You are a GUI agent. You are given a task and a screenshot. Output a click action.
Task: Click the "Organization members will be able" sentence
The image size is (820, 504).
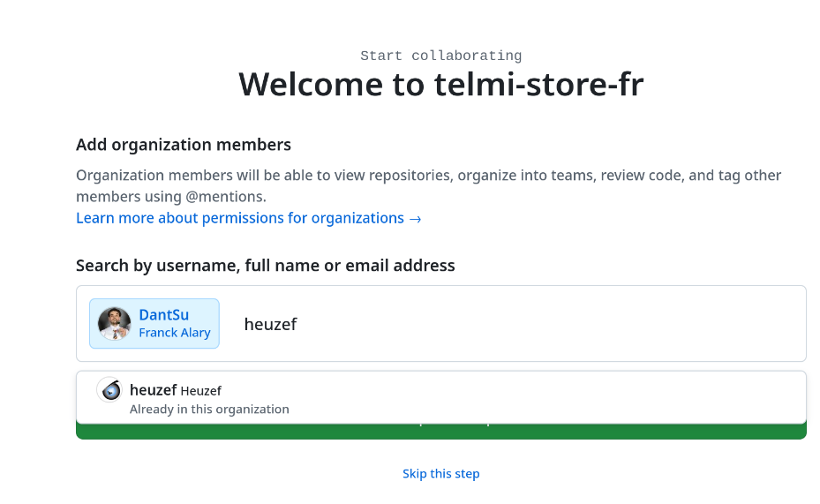click(265, 176)
